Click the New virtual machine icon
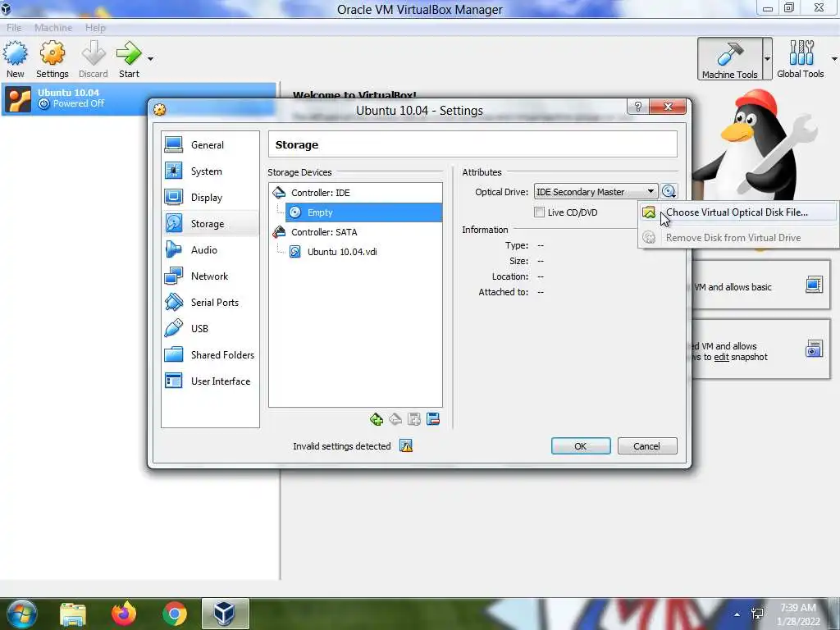 [16, 59]
